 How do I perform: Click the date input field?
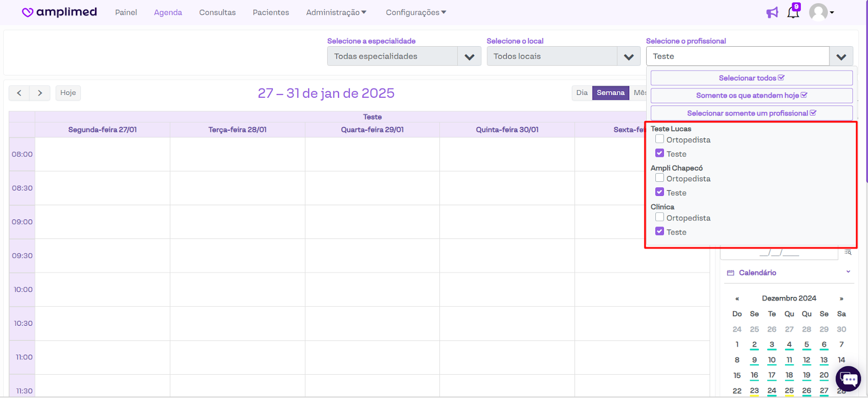(x=779, y=253)
